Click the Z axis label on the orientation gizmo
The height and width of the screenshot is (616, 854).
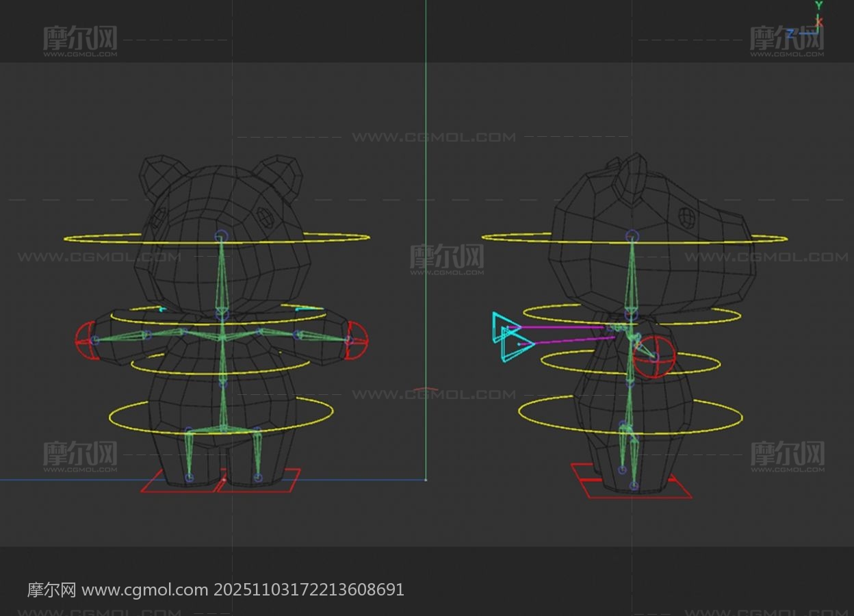point(790,33)
